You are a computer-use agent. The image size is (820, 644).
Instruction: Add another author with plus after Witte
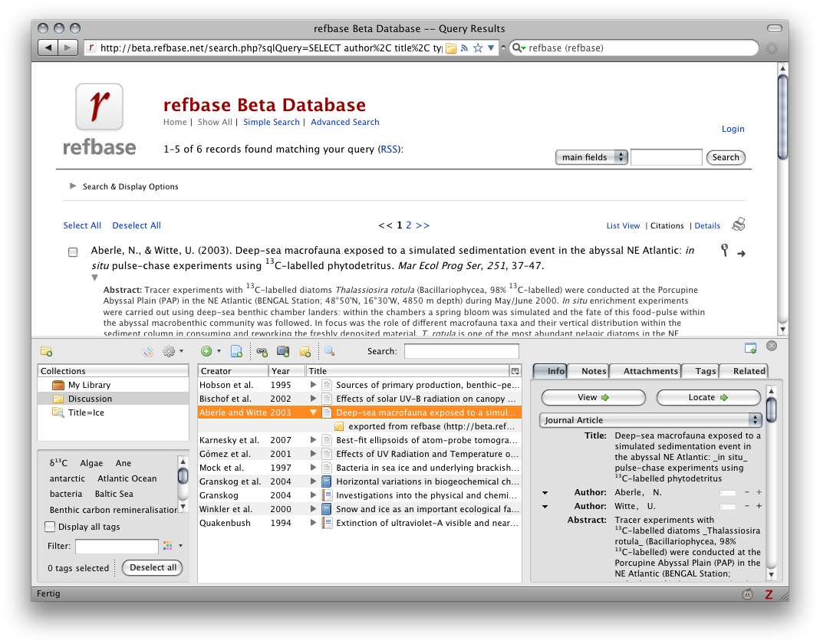(x=759, y=506)
